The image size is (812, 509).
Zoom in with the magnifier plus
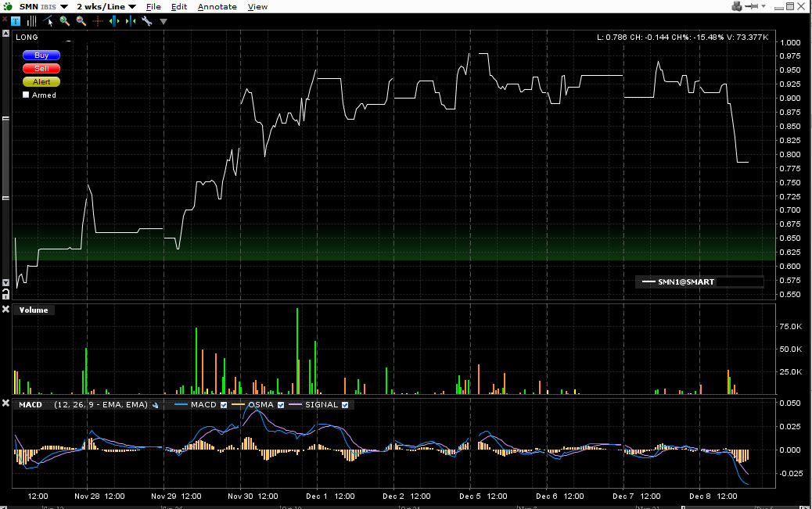[65, 21]
